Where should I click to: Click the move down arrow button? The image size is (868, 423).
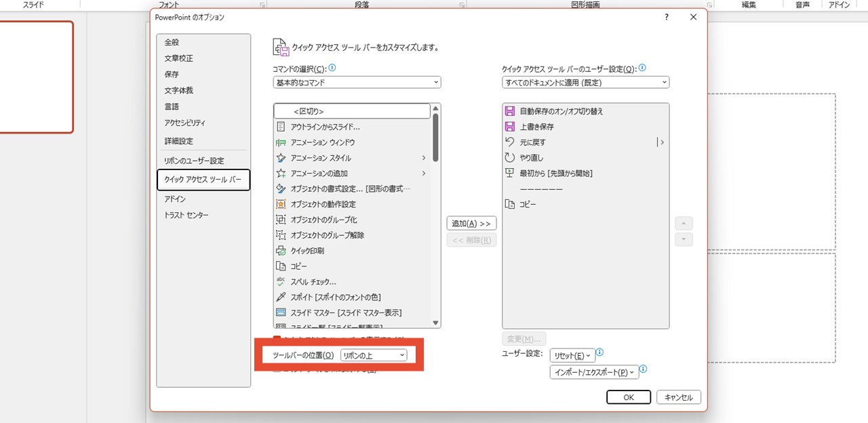684,239
